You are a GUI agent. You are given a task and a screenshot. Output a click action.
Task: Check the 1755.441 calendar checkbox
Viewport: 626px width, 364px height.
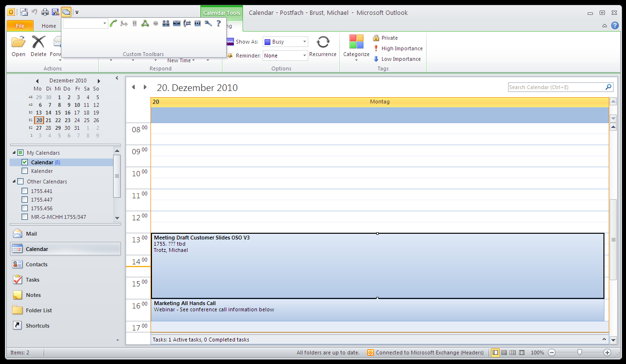[25, 191]
